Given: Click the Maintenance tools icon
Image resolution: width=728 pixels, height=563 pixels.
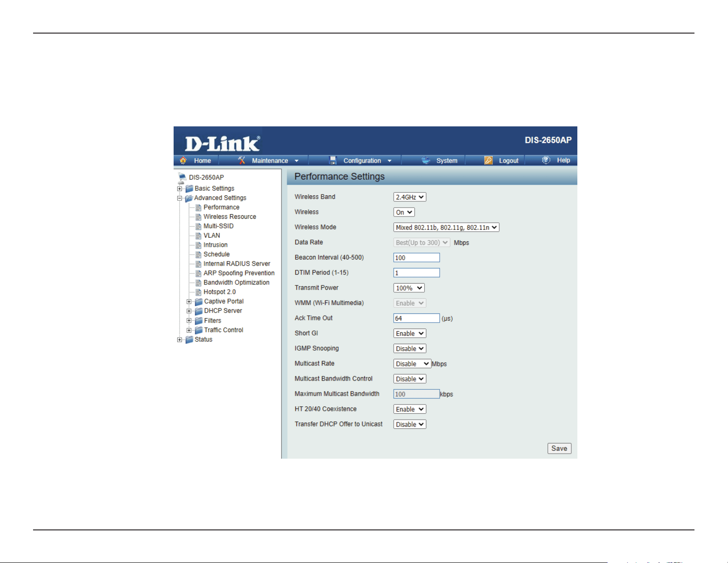Looking at the screenshot, I should click(242, 160).
